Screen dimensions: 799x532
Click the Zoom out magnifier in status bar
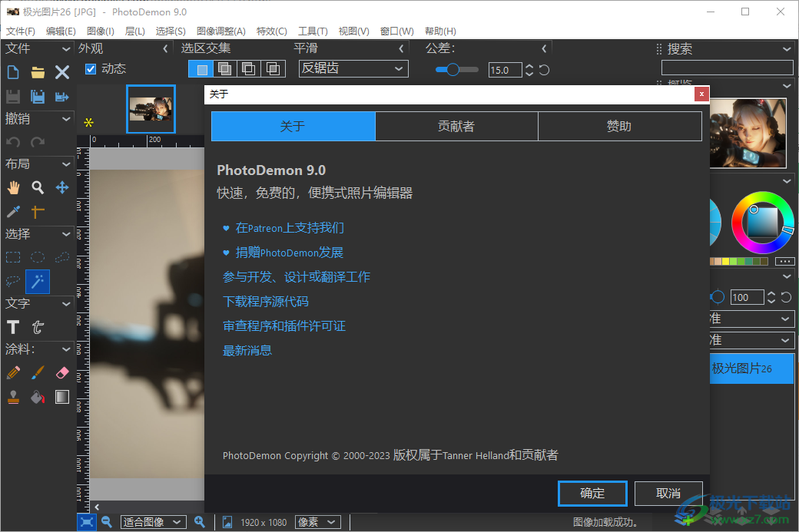point(107,522)
